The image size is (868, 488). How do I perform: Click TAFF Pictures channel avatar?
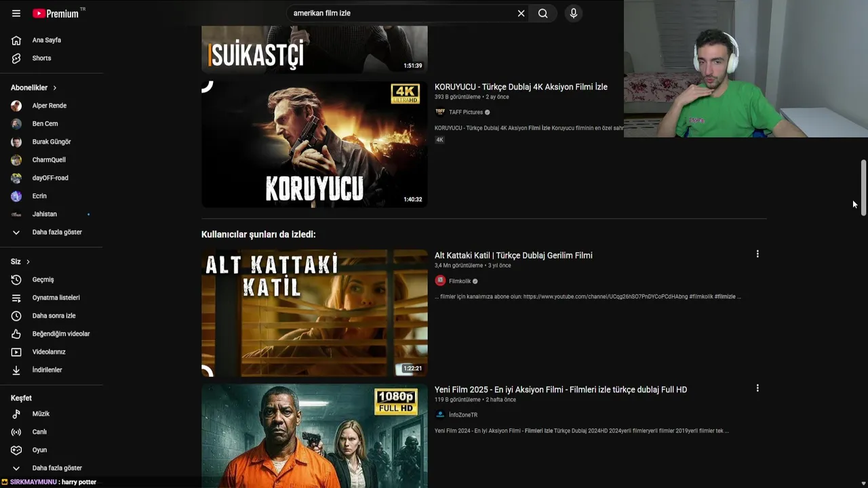(x=440, y=113)
